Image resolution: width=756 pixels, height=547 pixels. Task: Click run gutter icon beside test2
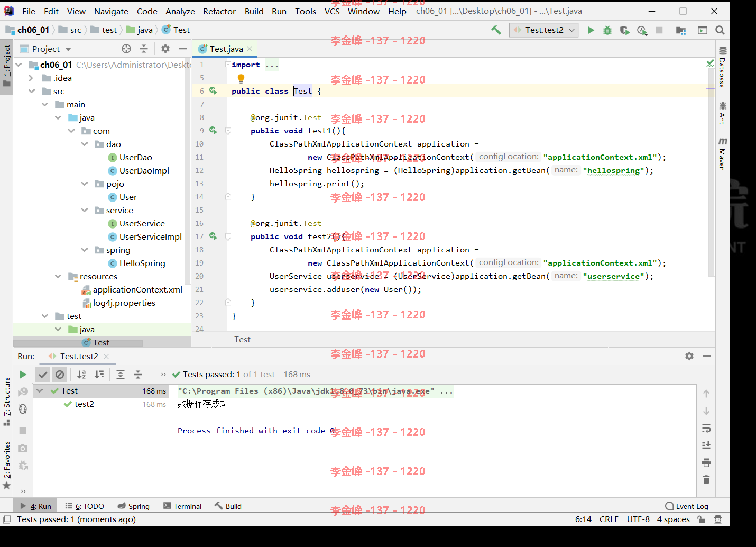[x=213, y=236]
